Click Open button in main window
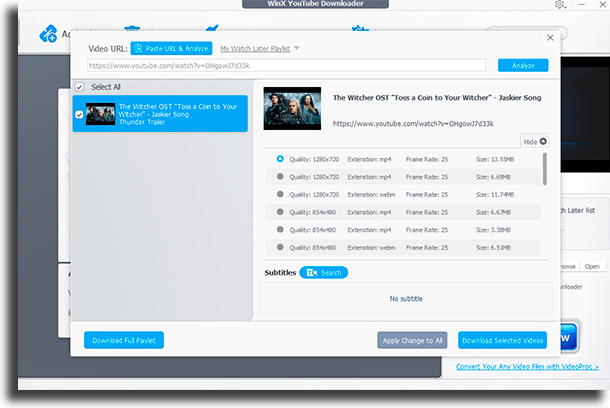The width and height of the screenshot is (610, 408). (592, 266)
